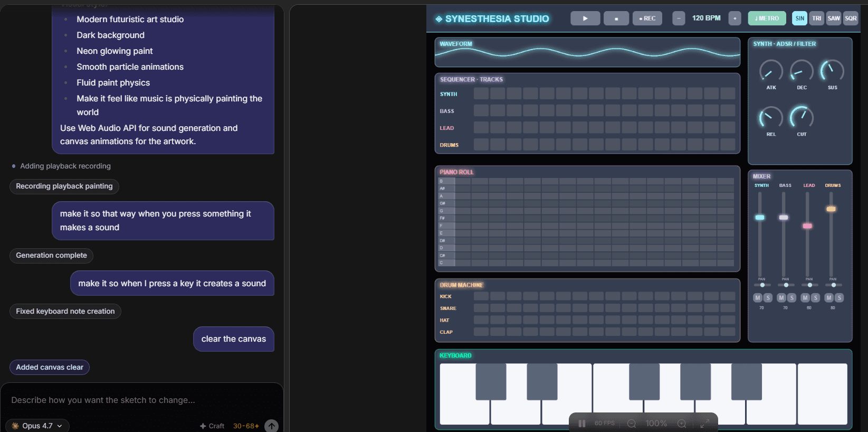868x432 pixels.
Task: Open the Opus 4.7 model dropdown
Action: (x=37, y=426)
